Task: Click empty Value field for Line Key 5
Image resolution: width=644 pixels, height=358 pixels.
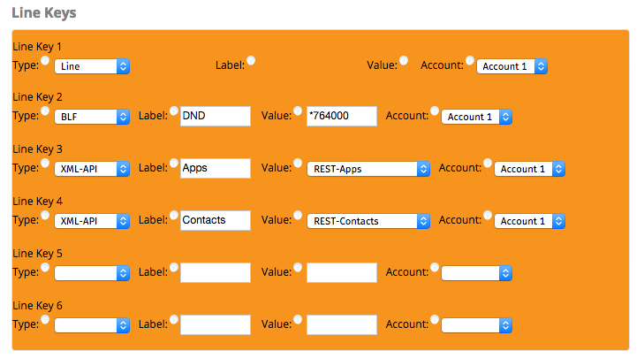Action: pyautogui.click(x=342, y=273)
